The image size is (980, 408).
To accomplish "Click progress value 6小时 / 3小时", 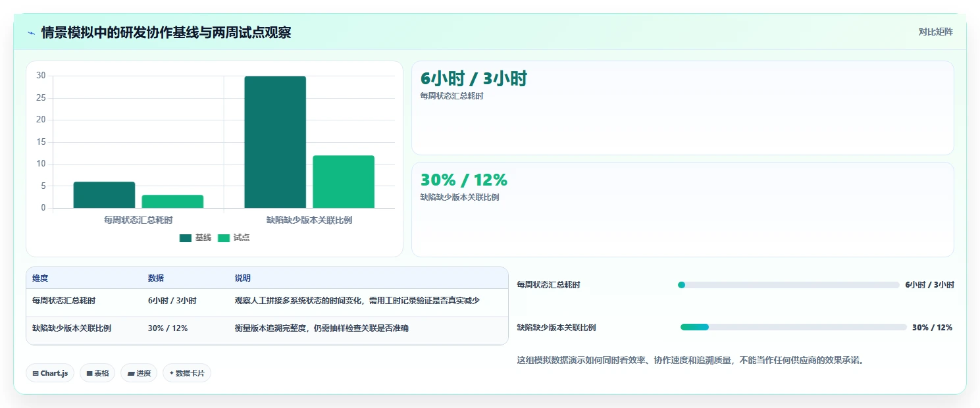I will tap(930, 285).
